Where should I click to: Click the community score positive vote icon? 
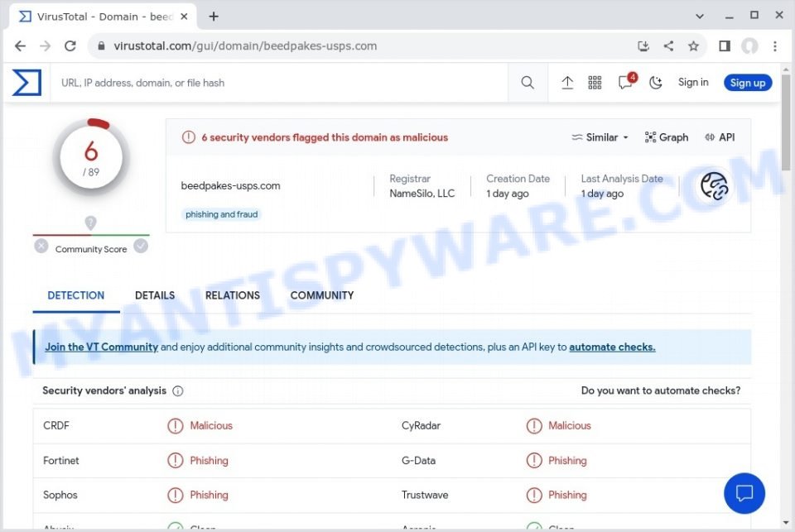coord(141,247)
